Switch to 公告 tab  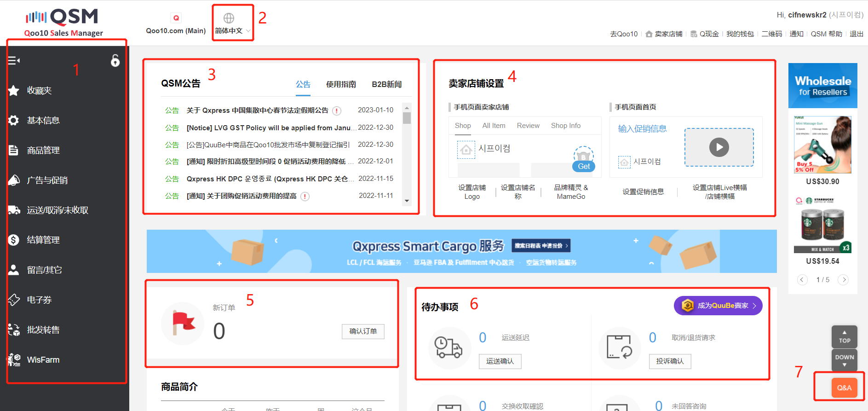[x=303, y=85]
